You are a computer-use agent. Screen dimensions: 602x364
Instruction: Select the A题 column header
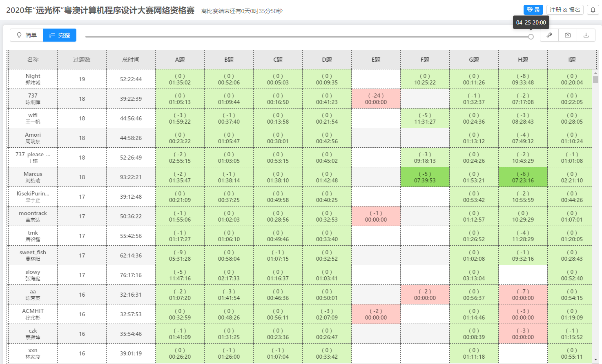tap(180, 60)
